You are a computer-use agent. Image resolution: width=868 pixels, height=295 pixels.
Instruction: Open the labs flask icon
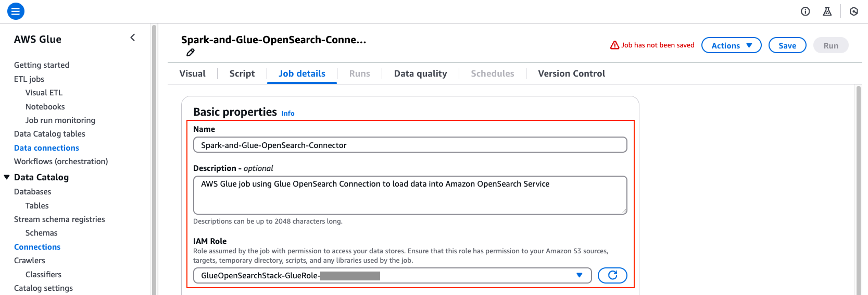(827, 11)
